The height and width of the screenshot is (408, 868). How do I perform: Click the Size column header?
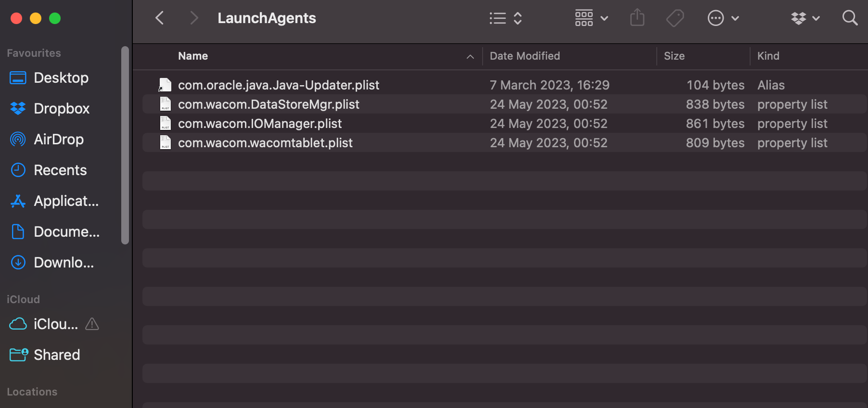674,56
